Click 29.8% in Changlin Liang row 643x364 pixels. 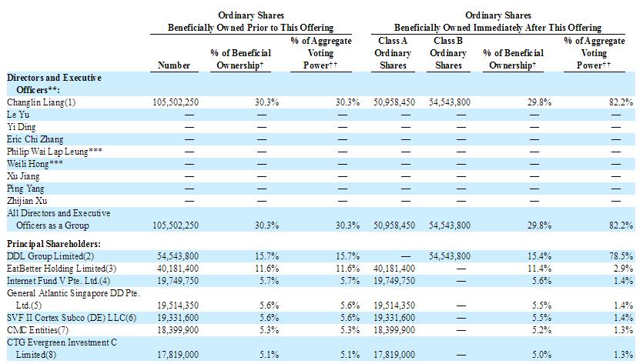click(x=539, y=102)
